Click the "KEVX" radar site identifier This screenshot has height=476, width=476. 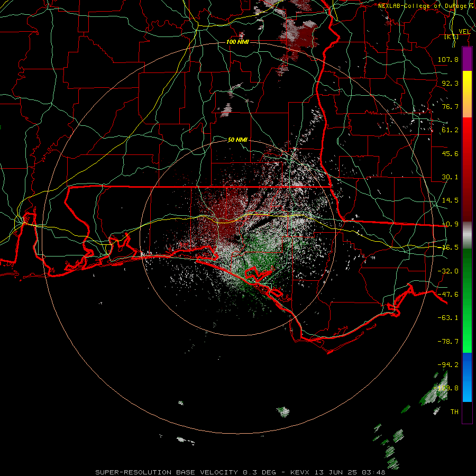(300, 472)
